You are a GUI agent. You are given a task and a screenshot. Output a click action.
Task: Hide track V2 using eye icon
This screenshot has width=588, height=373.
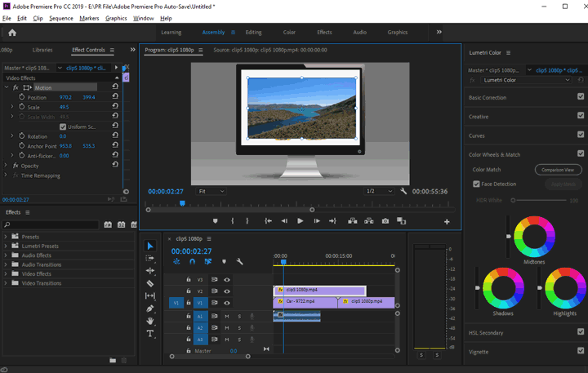point(227,291)
